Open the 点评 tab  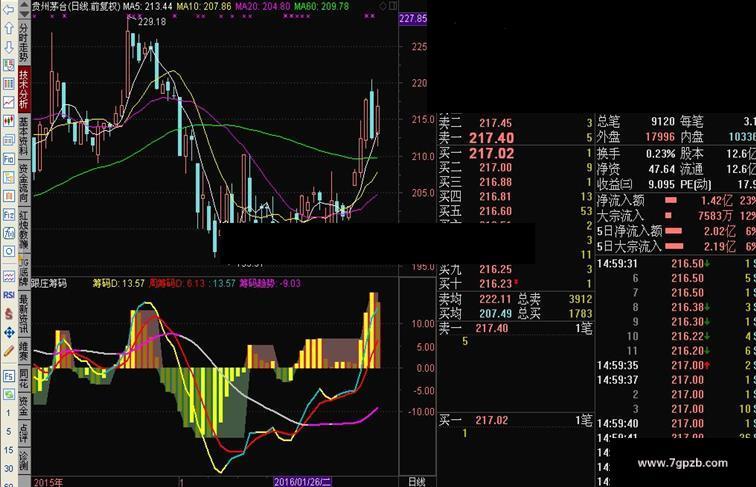(24, 433)
